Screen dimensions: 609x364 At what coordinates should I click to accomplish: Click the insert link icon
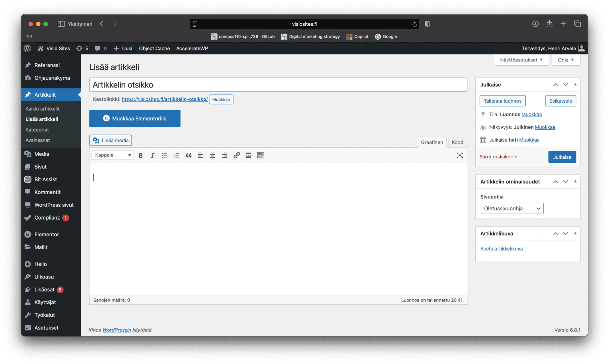(x=237, y=155)
